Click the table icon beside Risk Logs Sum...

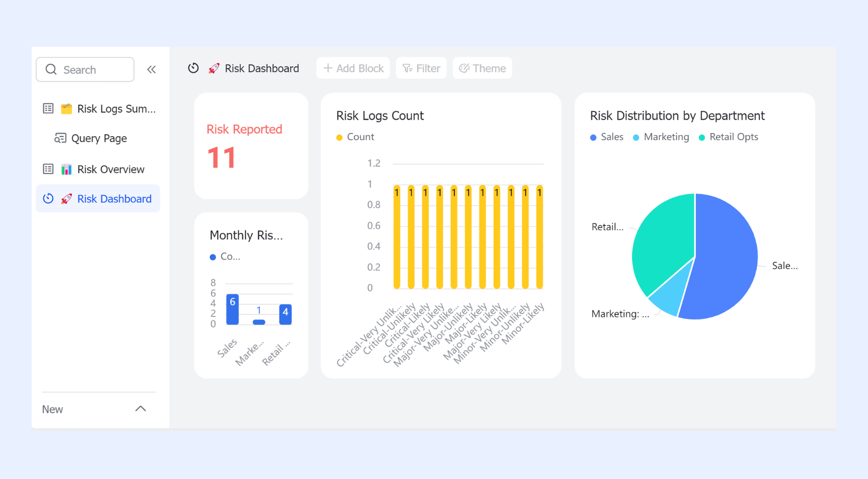[48, 108]
